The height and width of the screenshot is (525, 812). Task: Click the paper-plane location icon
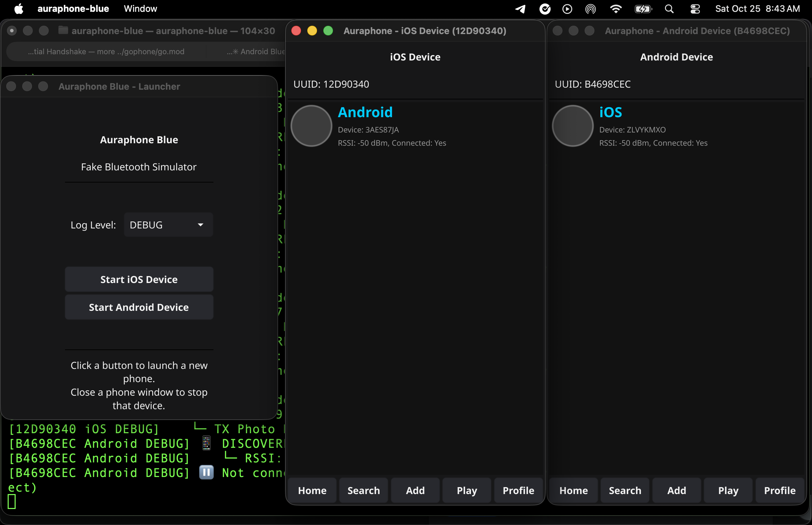(520, 9)
